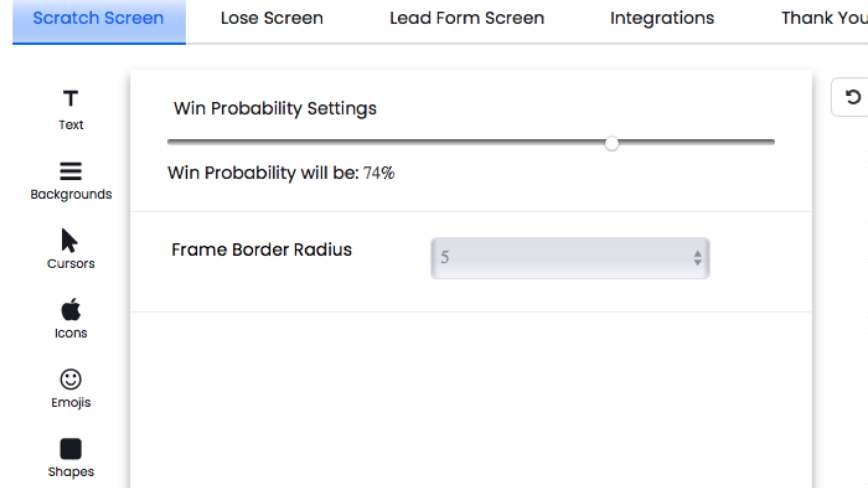Open the Text tool icon
The height and width of the screenshot is (488, 868).
click(x=71, y=99)
